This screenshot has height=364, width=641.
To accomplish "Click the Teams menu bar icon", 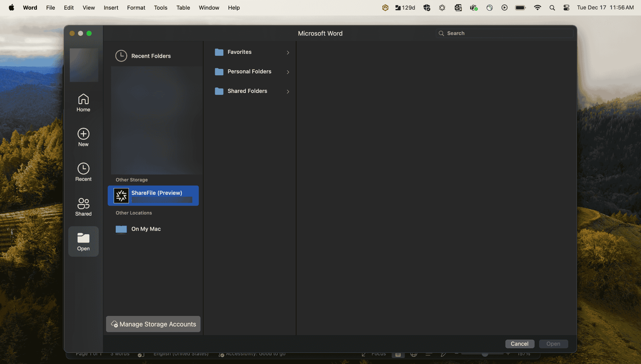I will coord(474,8).
